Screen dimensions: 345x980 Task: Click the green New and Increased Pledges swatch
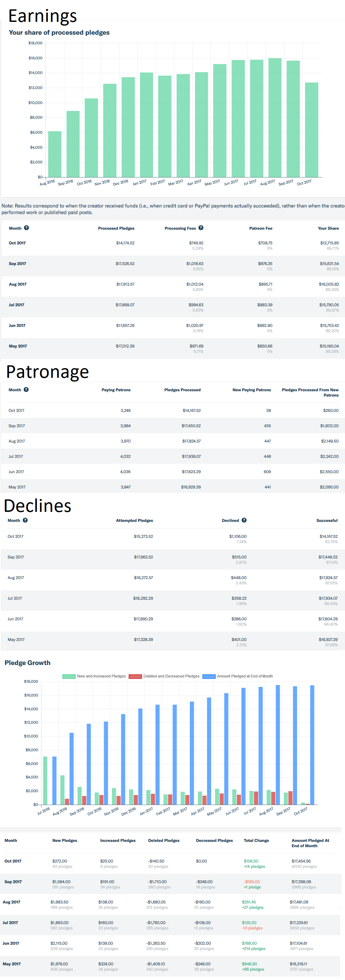click(69, 677)
